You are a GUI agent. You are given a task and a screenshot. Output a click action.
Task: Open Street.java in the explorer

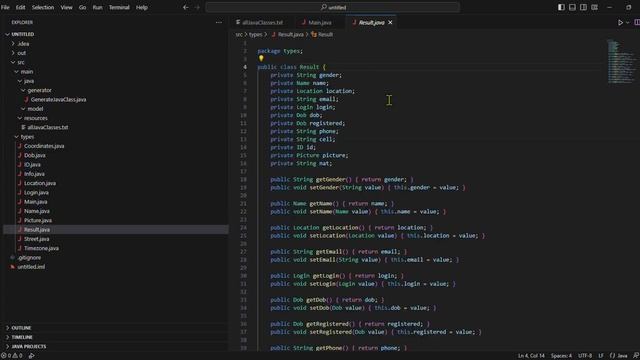pos(37,239)
